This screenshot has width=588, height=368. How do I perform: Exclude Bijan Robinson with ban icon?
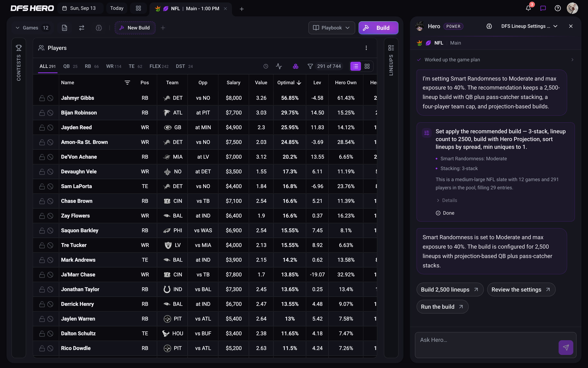[50, 113]
